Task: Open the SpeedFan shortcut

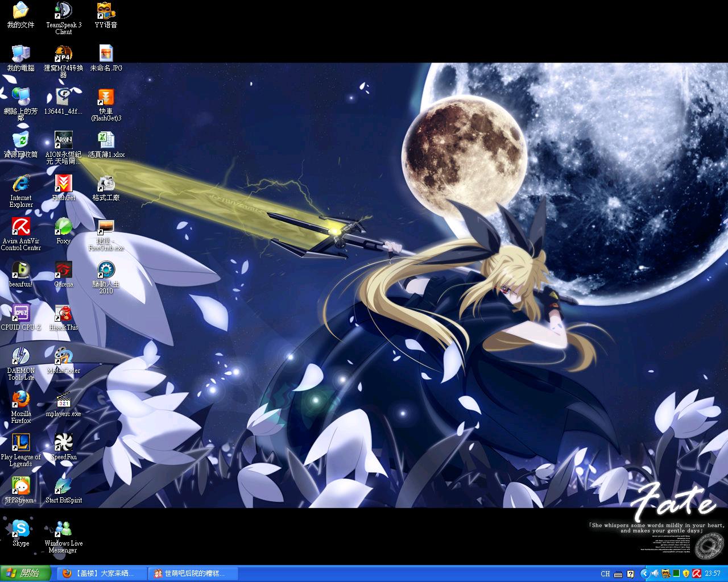Action: [63, 443]
